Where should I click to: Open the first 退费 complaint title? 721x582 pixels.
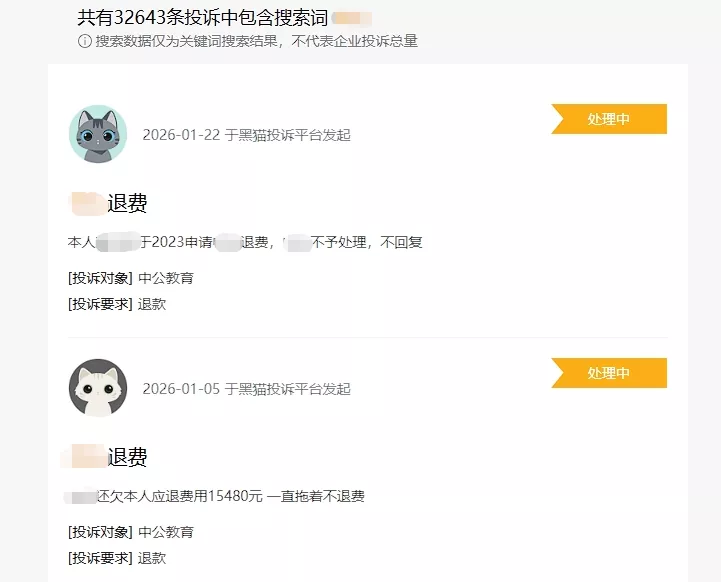pyautogui.click(x=109, y=203)
